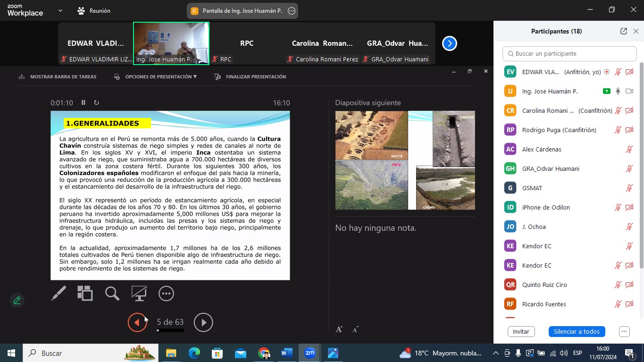
Task: Click the zoom into slide magnifier
Action: coord(112,293)
